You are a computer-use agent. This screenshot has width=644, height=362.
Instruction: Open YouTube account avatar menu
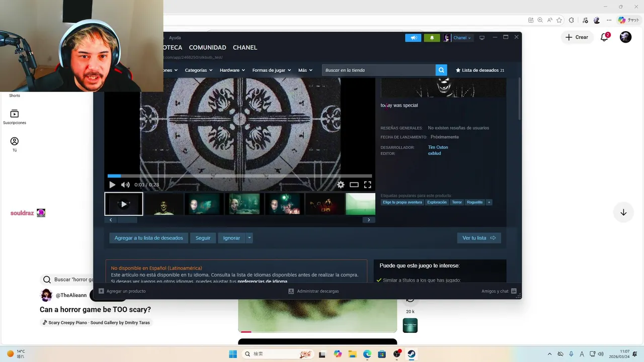pyautogui.click(x=625, y=37)
